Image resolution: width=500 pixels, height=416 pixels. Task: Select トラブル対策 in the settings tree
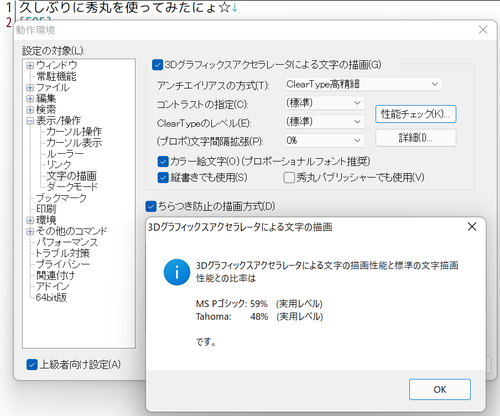(x=63, y=253)
